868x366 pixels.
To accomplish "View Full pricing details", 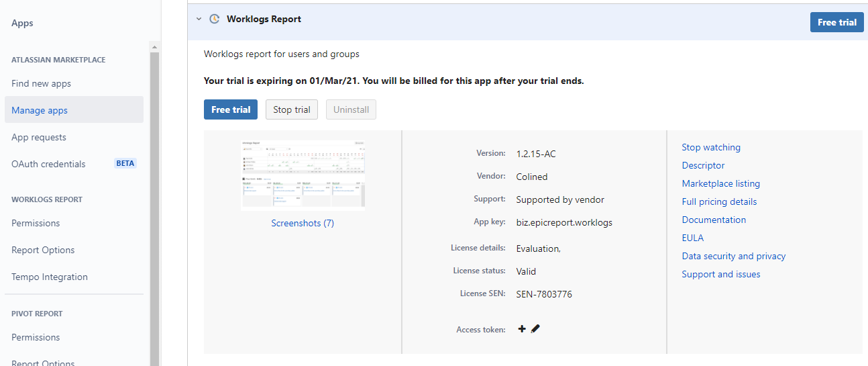I will (719, 201).
